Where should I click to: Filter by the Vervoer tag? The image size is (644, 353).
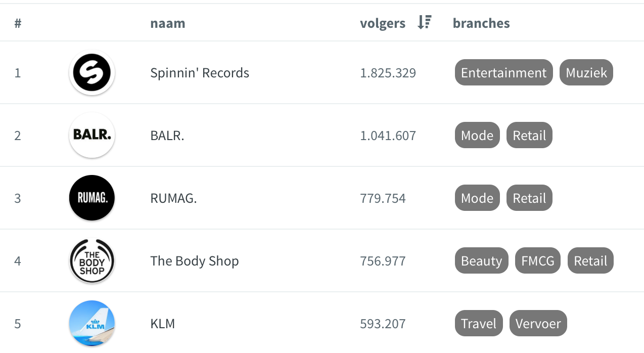[x=538, y=324]
